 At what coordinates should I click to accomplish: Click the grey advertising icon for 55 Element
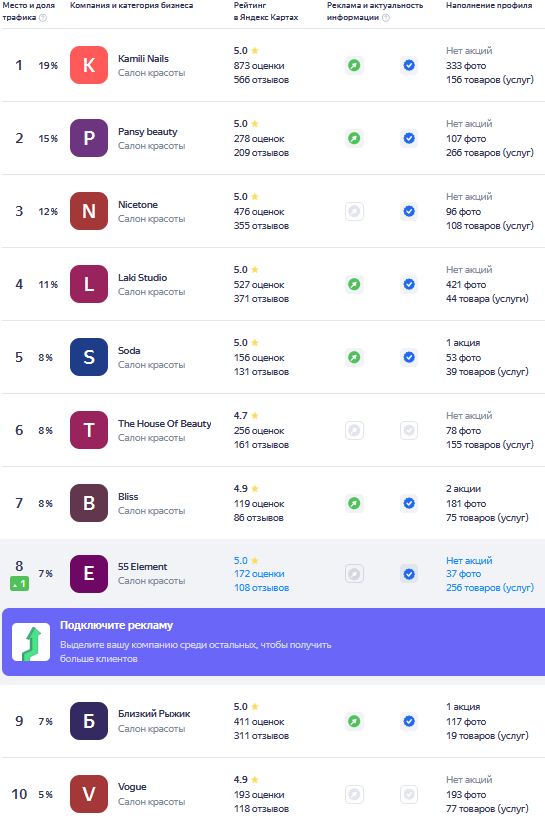click(354, 574)
